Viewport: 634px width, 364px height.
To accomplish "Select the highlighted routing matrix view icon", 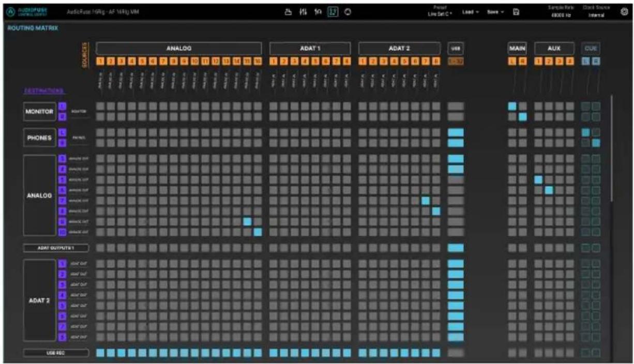I will tap(334, 12).
